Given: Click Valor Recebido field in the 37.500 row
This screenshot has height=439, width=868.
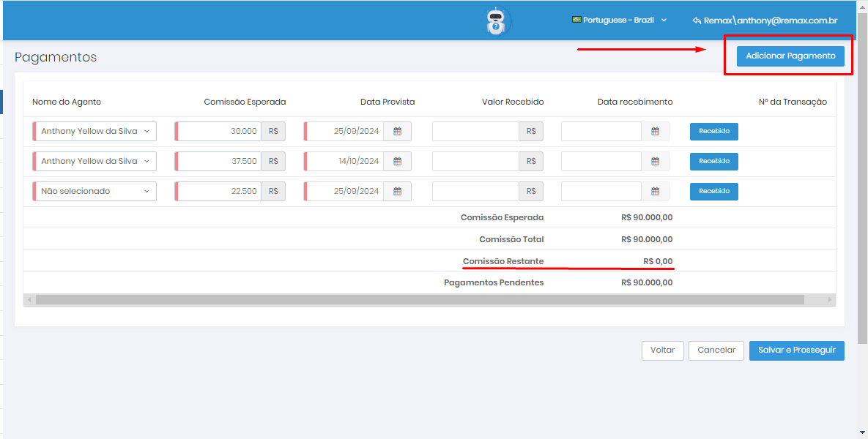Looking at the screenshot, I should coord(475,162).
